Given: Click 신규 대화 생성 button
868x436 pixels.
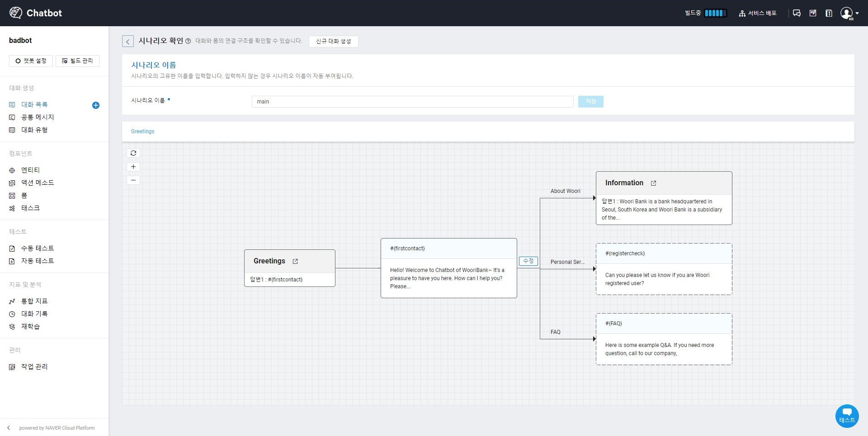Looking at the screenshot, I should coord(334,42).
